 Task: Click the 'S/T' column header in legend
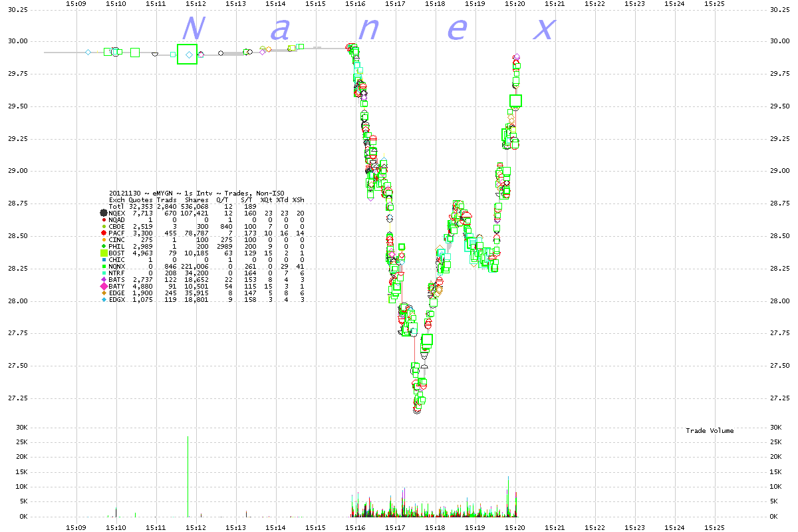247,199
